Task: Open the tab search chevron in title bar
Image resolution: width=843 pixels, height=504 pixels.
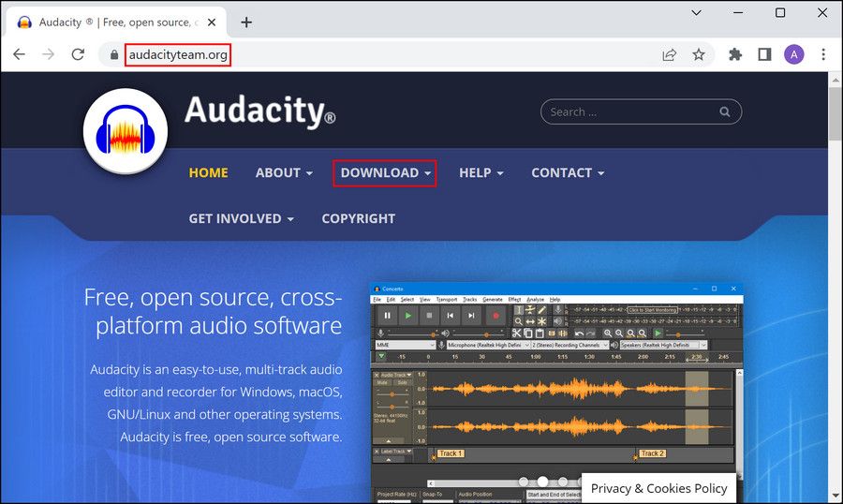Action: (x=696, y=13)
